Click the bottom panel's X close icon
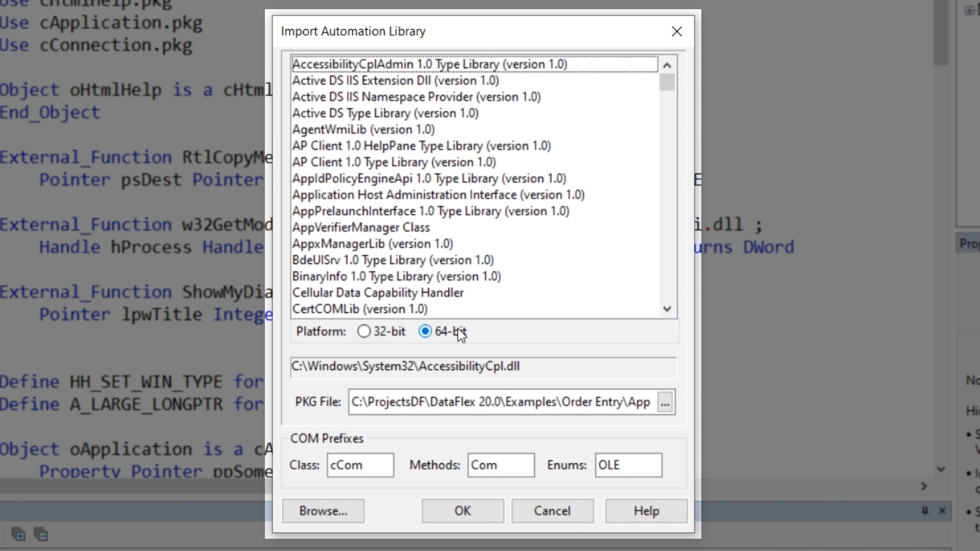 (942, 511)
